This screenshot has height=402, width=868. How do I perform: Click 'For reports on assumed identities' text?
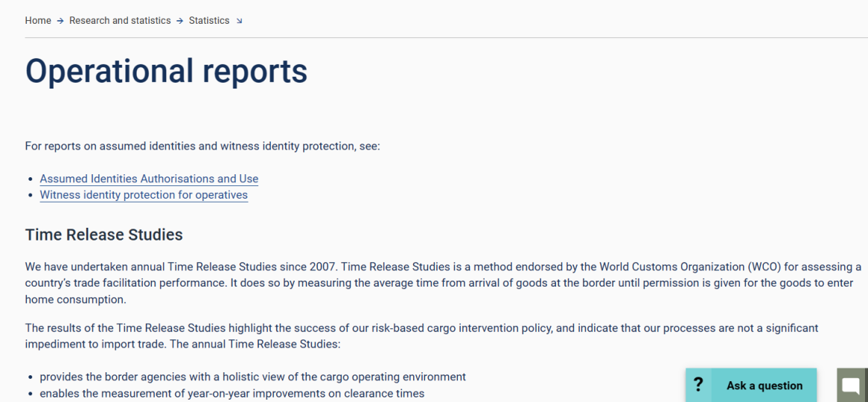coord(202,146)
